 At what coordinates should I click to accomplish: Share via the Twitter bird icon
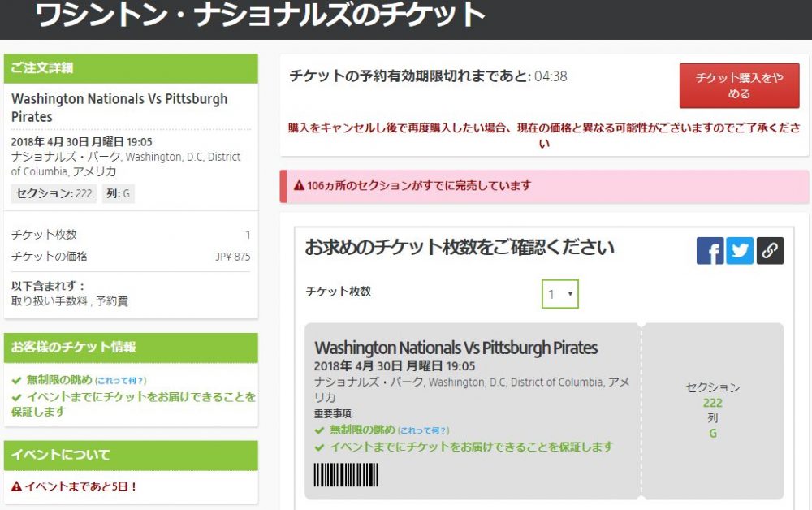740,251
